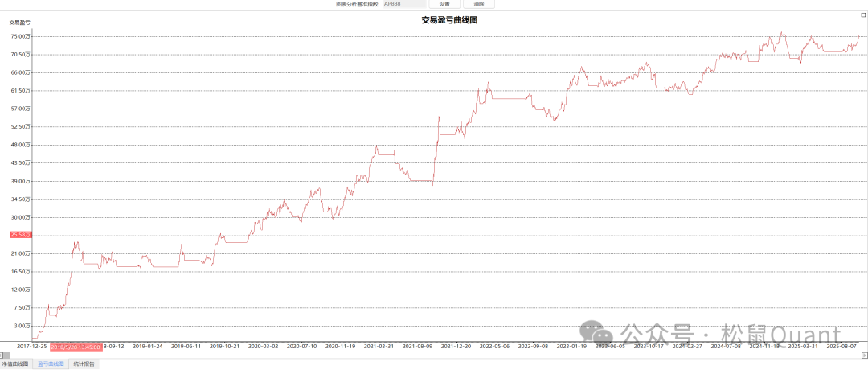Click the 2017-12-25 date on x-axis
868x370 pixels.
click(x=31, y=347)
